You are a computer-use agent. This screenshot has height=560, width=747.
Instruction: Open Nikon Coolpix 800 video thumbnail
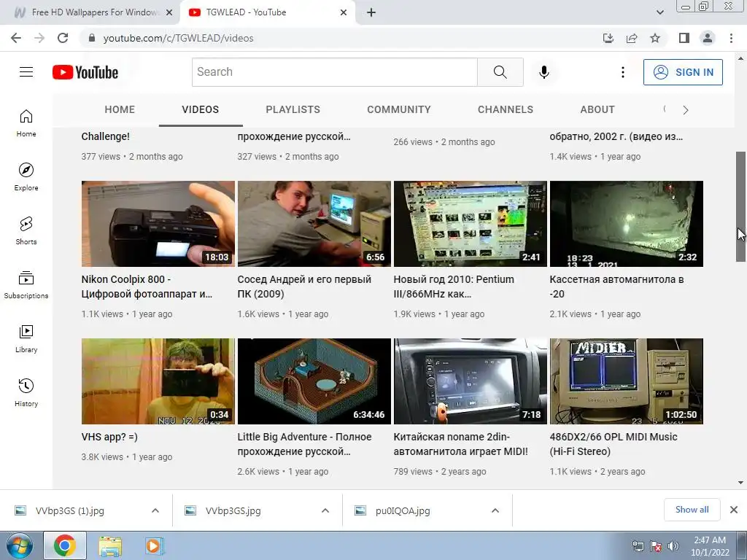pyautogui.click(x=158, y=224)
